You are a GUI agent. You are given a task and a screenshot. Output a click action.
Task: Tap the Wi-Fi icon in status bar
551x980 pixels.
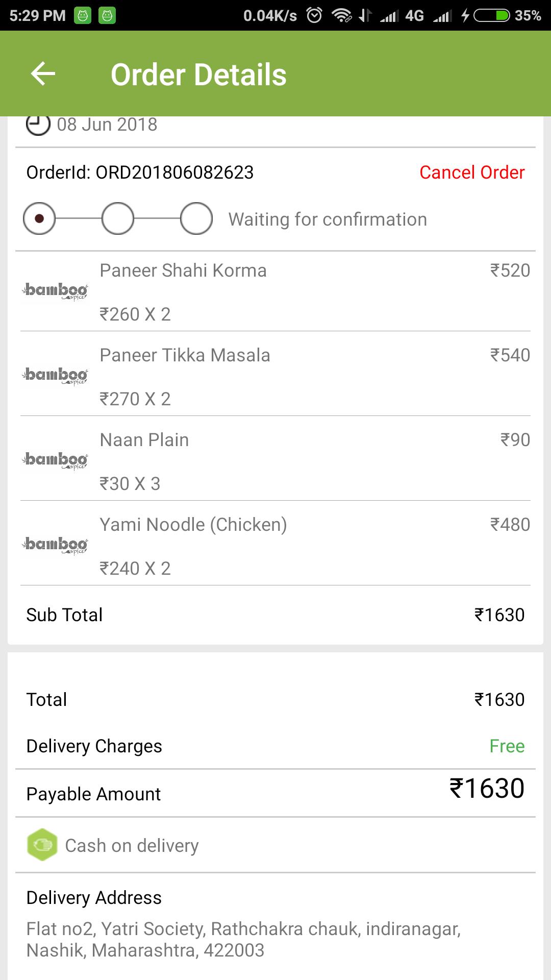(341, 15)
